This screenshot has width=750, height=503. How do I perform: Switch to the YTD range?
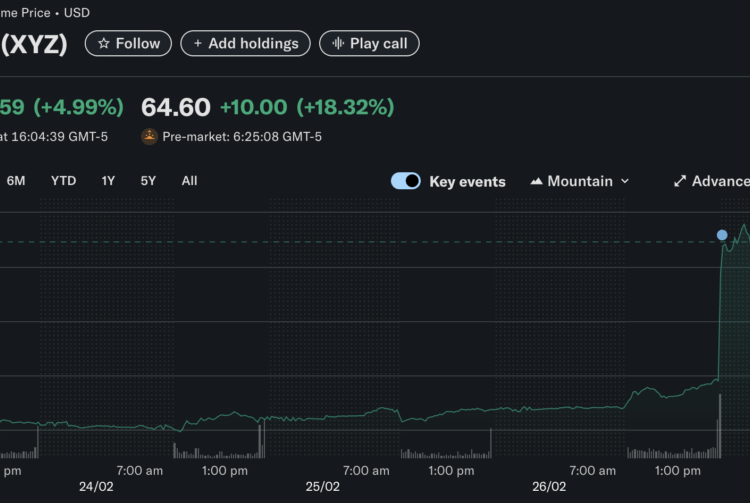click(x=63, y=181)
